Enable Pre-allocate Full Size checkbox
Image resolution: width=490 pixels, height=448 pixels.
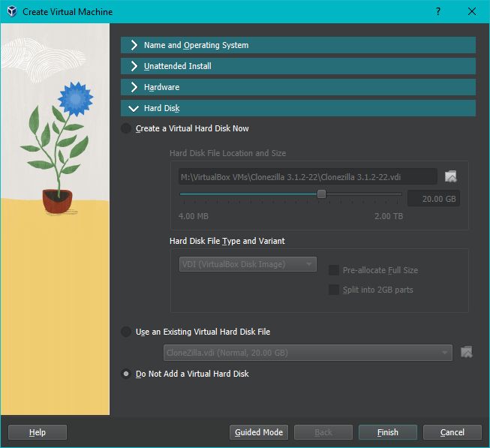[334, 270]
